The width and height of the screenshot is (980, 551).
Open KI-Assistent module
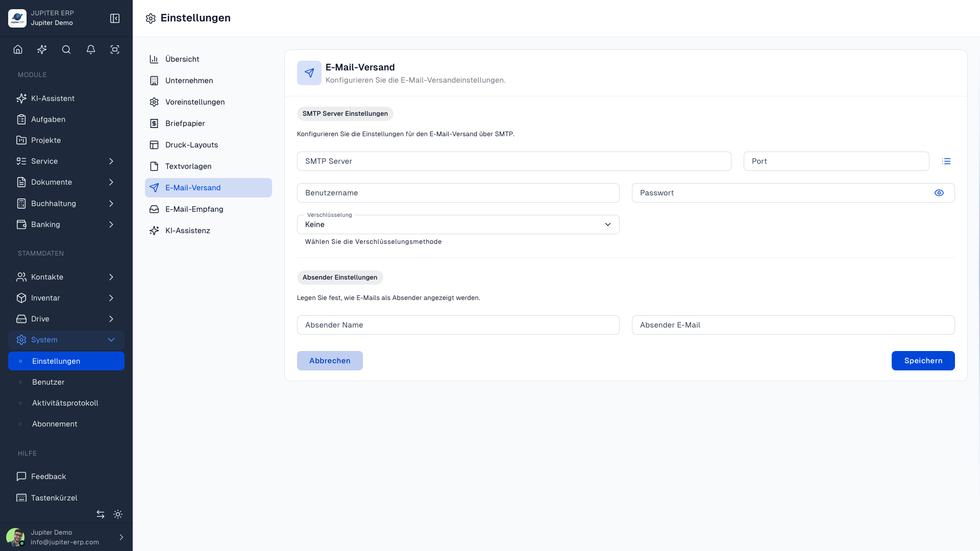(x=66, y=98)
